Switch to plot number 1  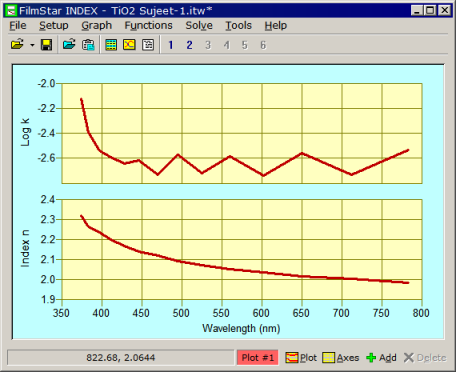171,45
